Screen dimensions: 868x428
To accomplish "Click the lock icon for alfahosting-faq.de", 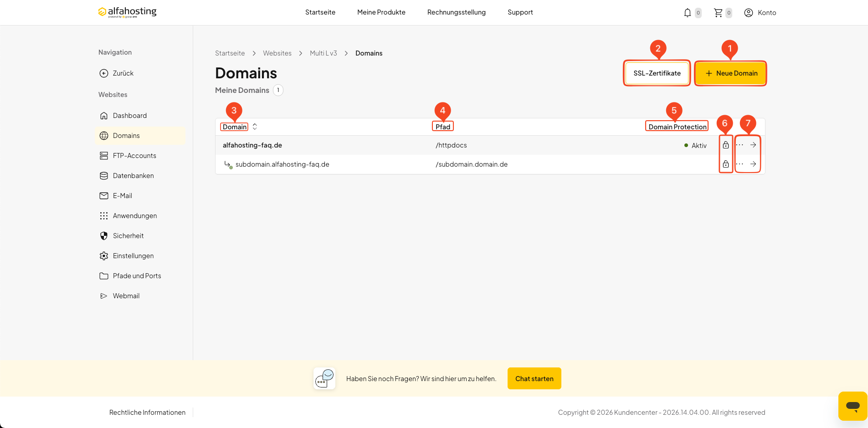I will tap(726, 145).
